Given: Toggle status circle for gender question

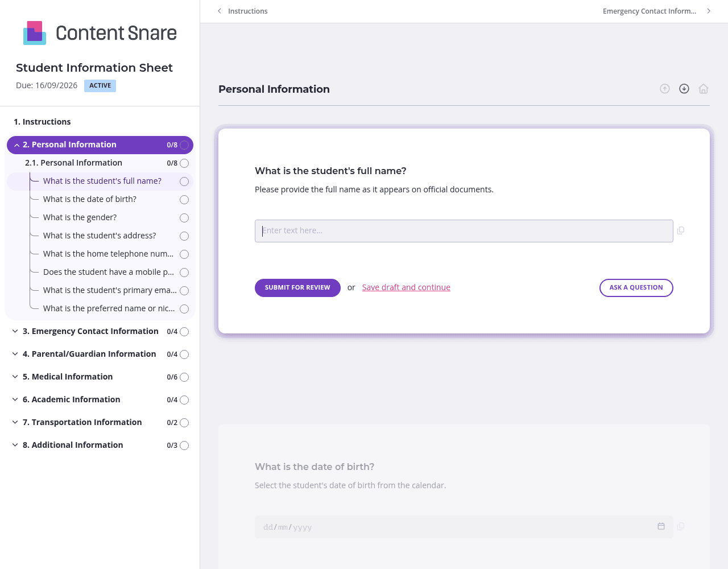Looking at the screenshot, I should pyautogui.click(x=184, y=218).
